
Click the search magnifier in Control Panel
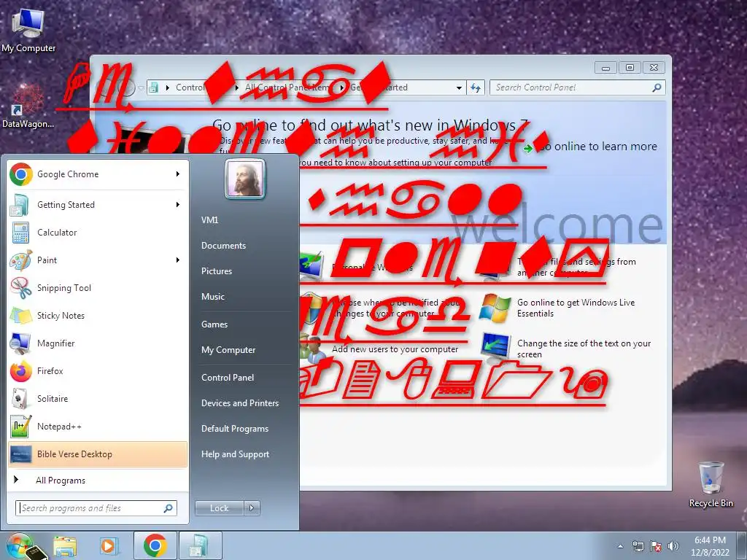point(657,87)
